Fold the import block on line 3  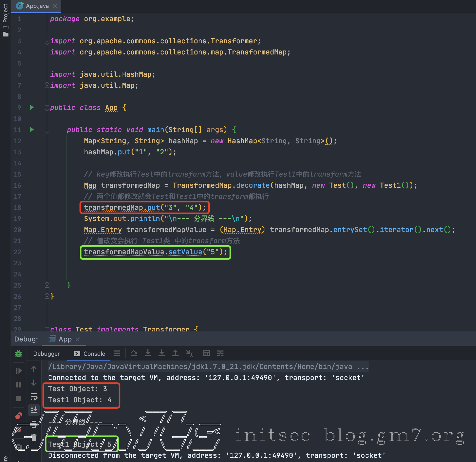coord(47,41)
